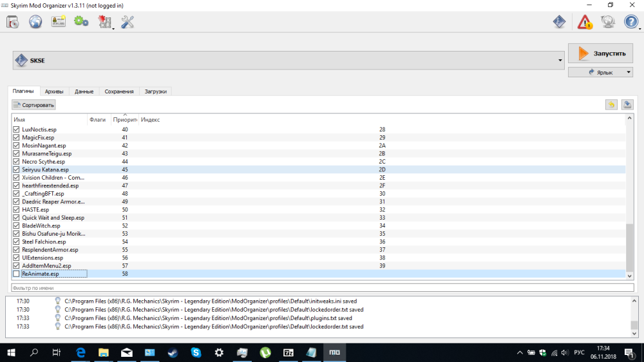Sort by the Флаги column header
The image size is (644, 362).
pyautogui.click(x=99, y=120)
